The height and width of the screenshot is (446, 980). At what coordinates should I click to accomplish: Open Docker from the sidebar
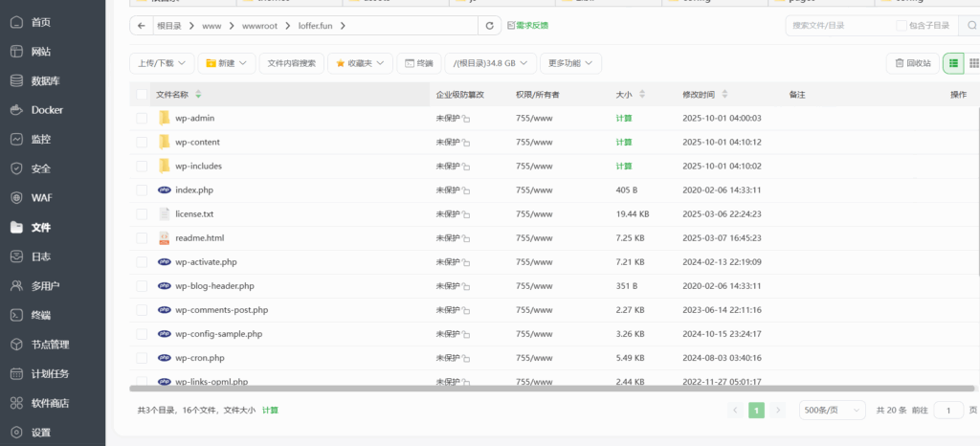point(46,110)
